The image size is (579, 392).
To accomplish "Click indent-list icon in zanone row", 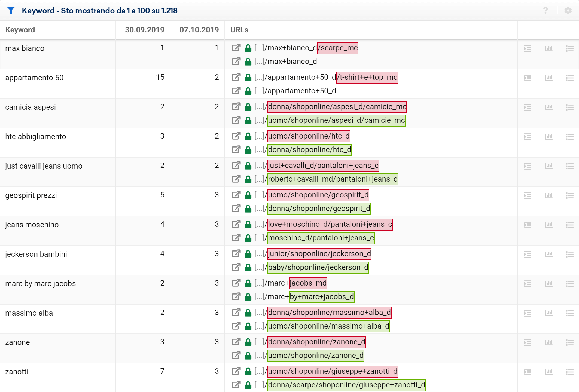I will coord(528,342).
